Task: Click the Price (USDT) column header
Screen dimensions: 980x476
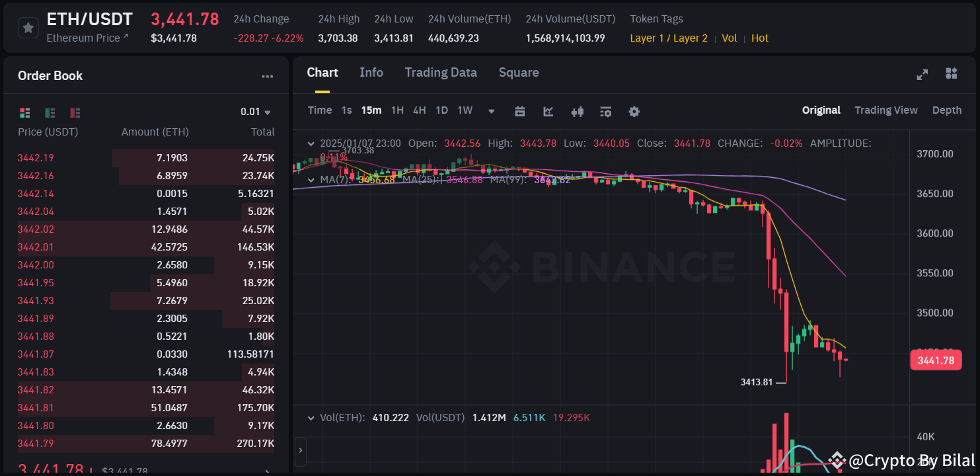Action: point(48,132)
